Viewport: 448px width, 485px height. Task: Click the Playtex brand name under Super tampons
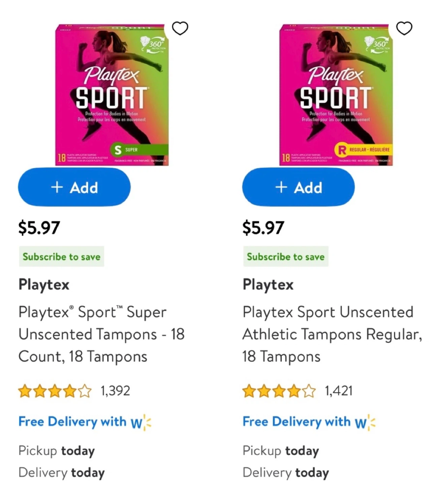click(x=44, y=285)
